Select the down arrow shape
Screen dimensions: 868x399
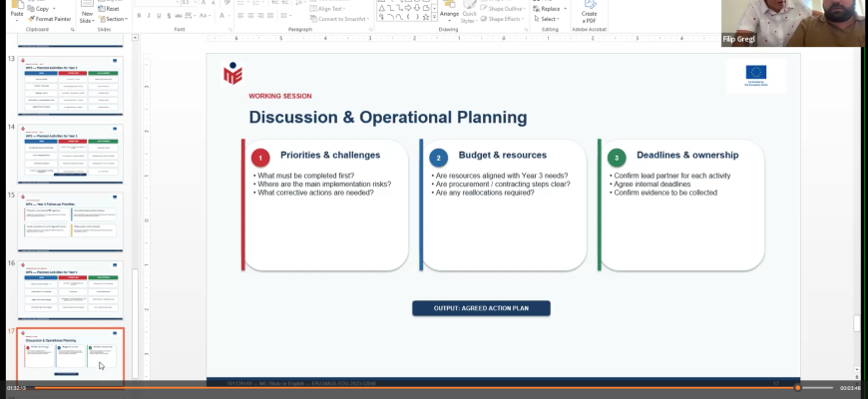click(x=417, y=8)
